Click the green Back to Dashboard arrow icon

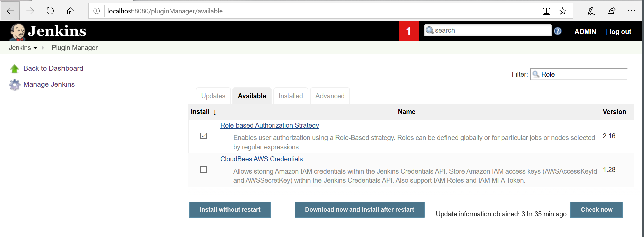point(15,69)
